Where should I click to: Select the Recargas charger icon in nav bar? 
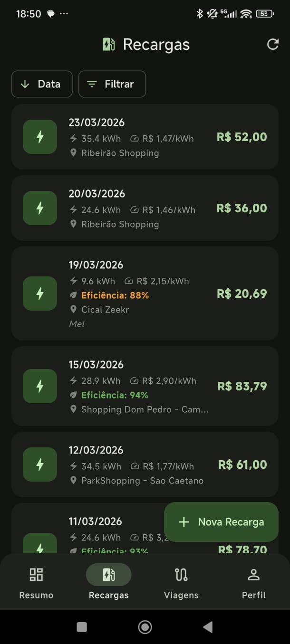(108, 574)
